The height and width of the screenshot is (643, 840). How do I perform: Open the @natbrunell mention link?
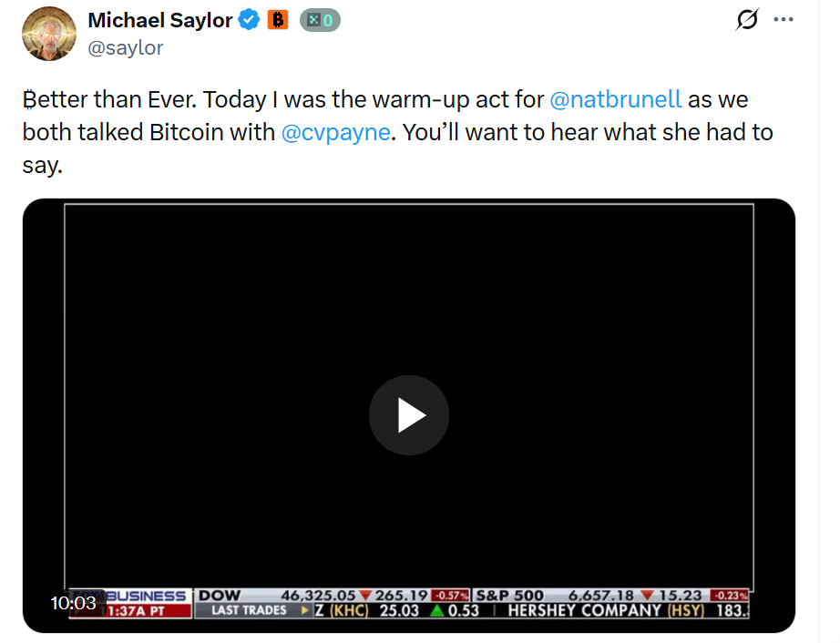[x=616, y=99]
